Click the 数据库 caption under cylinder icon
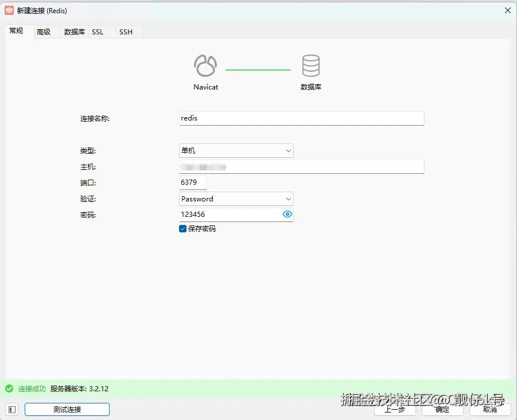 pos(311,87)
